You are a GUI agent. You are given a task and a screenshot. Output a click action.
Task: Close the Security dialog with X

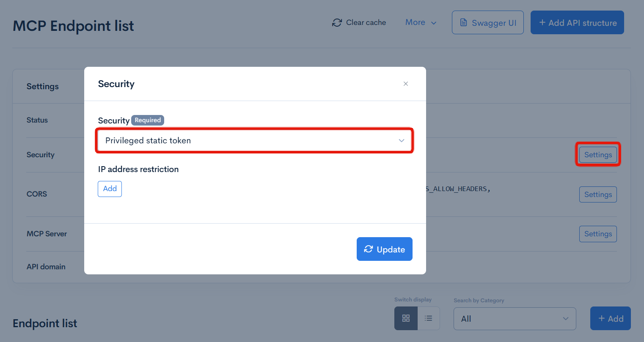[x=406, y=84]
